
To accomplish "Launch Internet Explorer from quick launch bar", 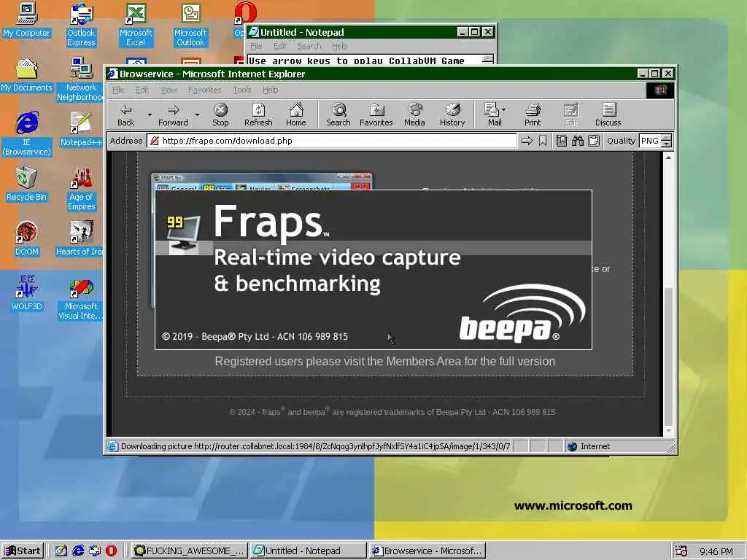I will point(78,551).
